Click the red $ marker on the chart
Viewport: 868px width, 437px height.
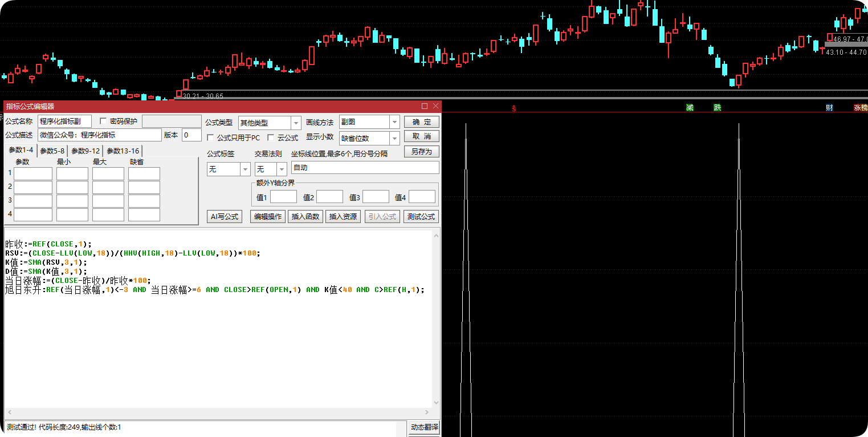point(514,108)
